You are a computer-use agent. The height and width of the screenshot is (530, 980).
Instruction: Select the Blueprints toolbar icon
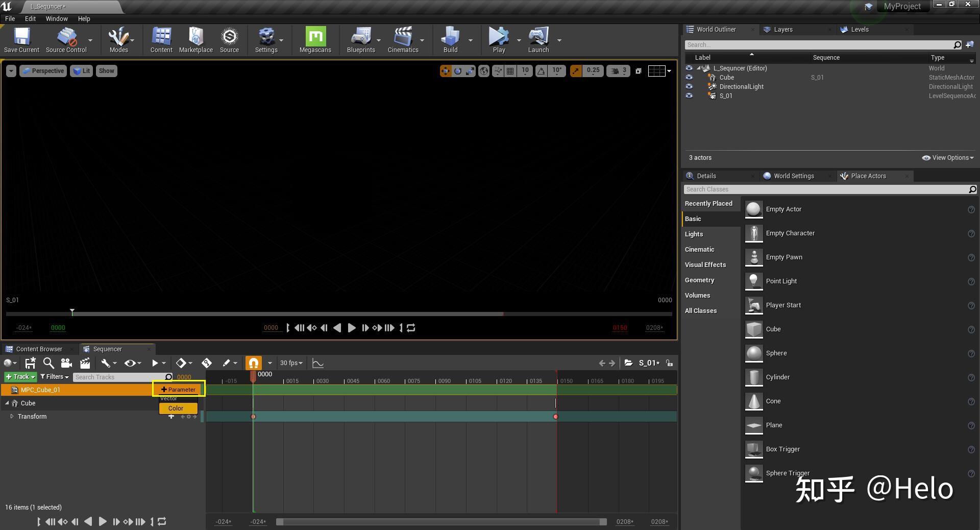click(x=361, y=40)
